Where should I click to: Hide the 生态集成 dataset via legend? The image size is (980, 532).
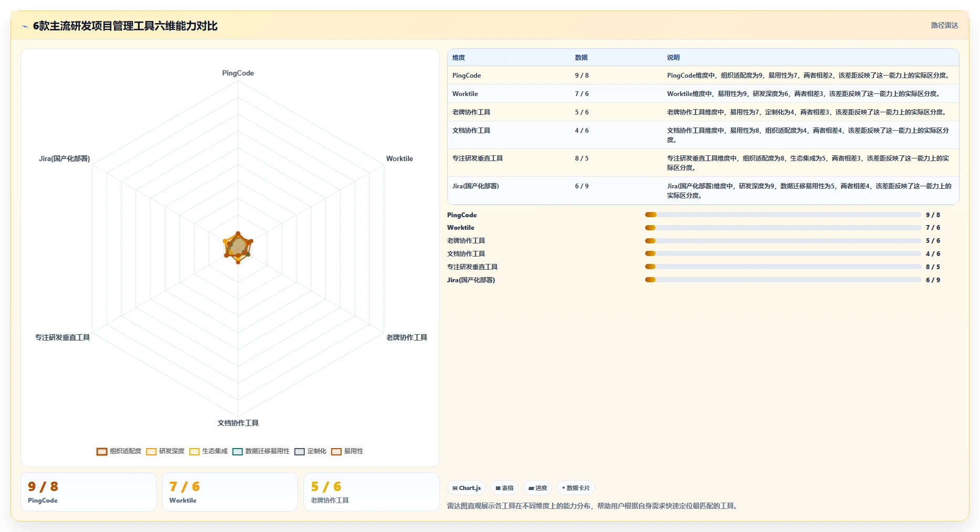[x=208, y=451]
